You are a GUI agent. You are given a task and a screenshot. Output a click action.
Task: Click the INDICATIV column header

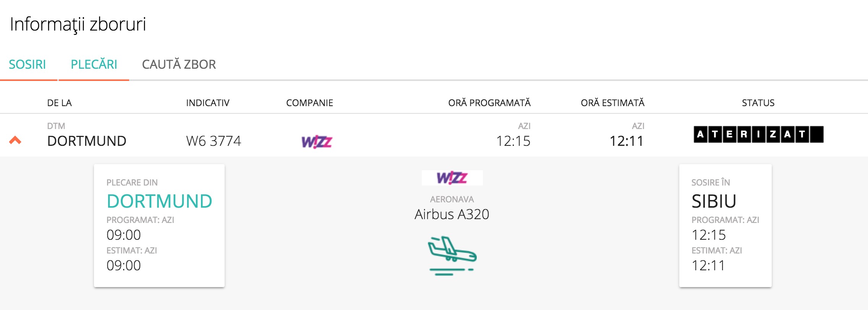(207, 103)
